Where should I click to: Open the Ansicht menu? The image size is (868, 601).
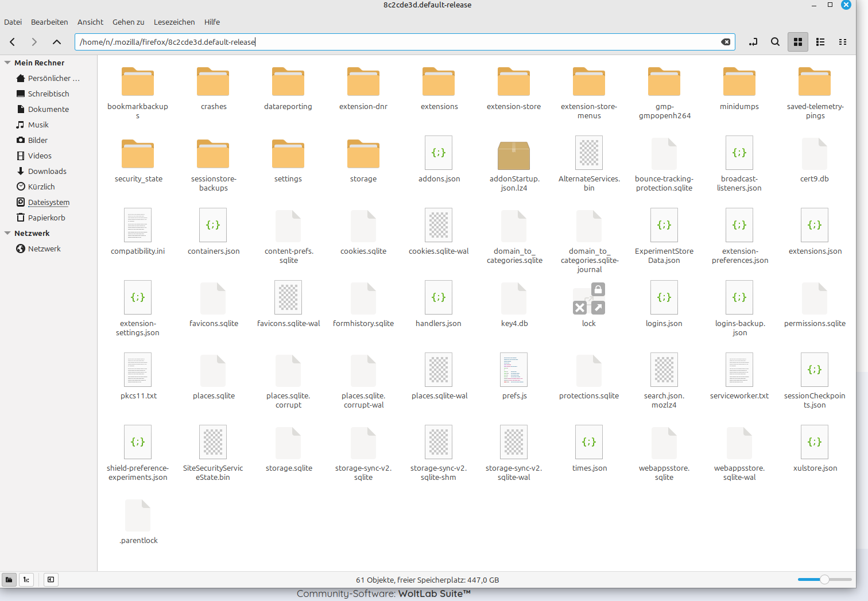[x=90, y=22]
